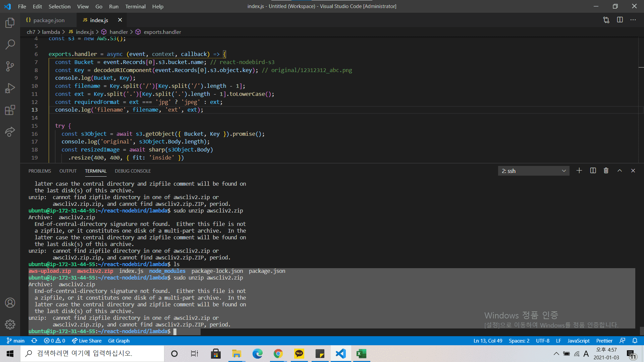
Task: Open the Terminal menu in menu bar
Action: 135,6
